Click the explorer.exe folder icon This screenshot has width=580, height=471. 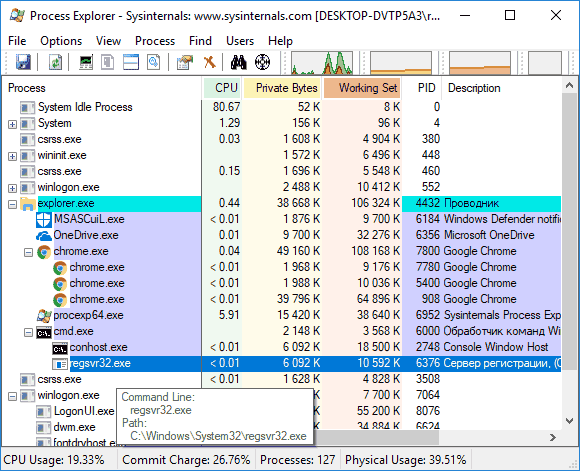coord(28,203)
